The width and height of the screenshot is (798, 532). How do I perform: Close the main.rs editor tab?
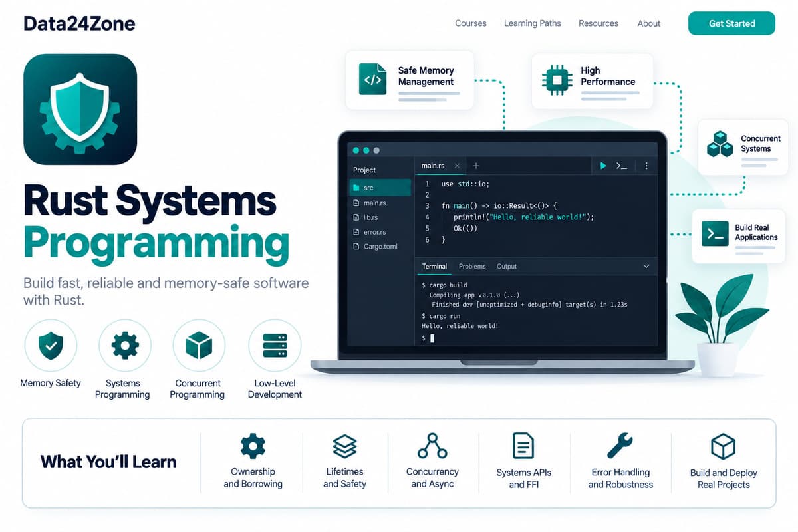457,166
